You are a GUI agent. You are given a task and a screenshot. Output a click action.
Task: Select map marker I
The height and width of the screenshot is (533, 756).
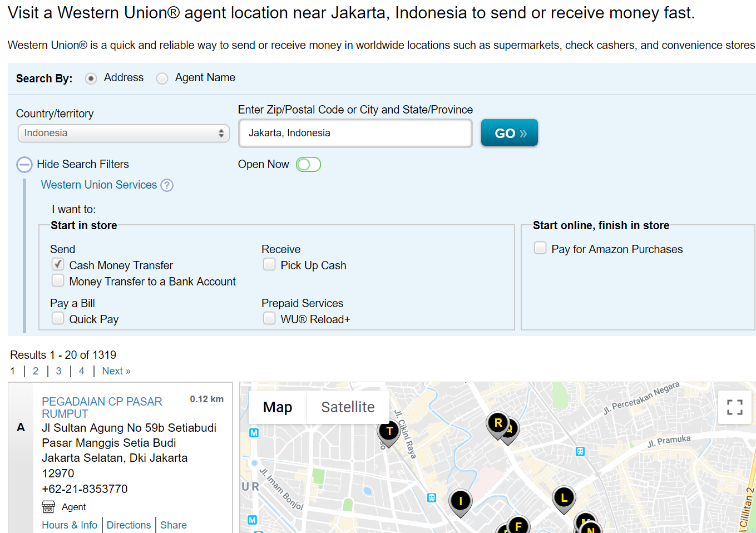click(461, 502)
